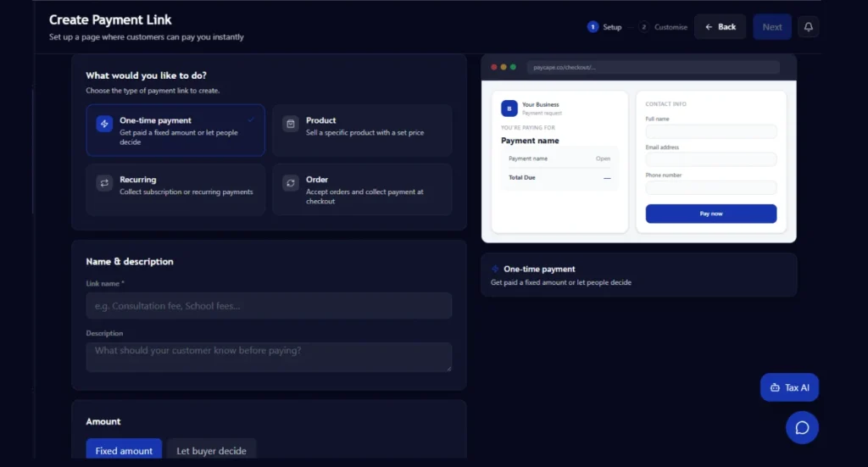Choose the Recurring payment type card
This screenshot has height=467, width=868.
pos(175,189)
